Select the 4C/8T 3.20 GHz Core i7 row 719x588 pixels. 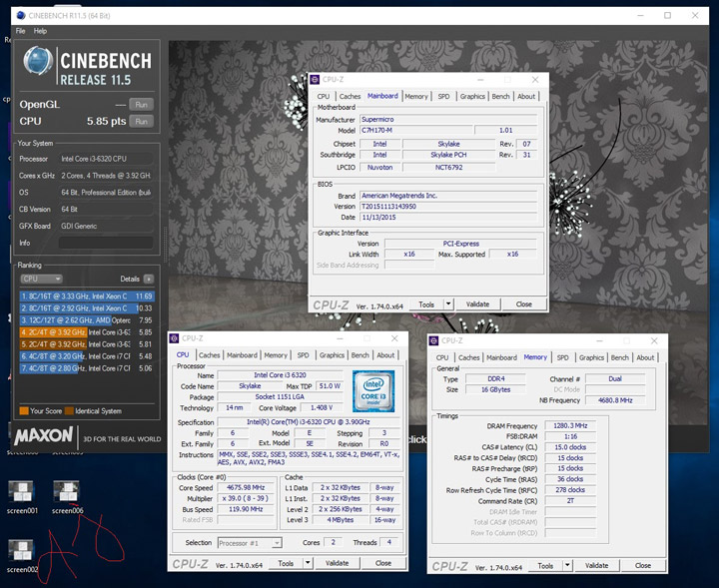click(87, 356)
